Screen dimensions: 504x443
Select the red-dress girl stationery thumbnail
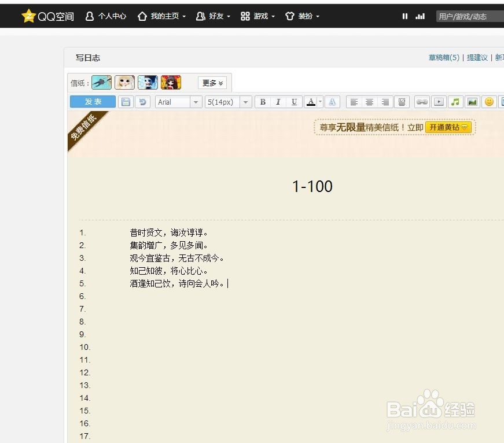171,83
